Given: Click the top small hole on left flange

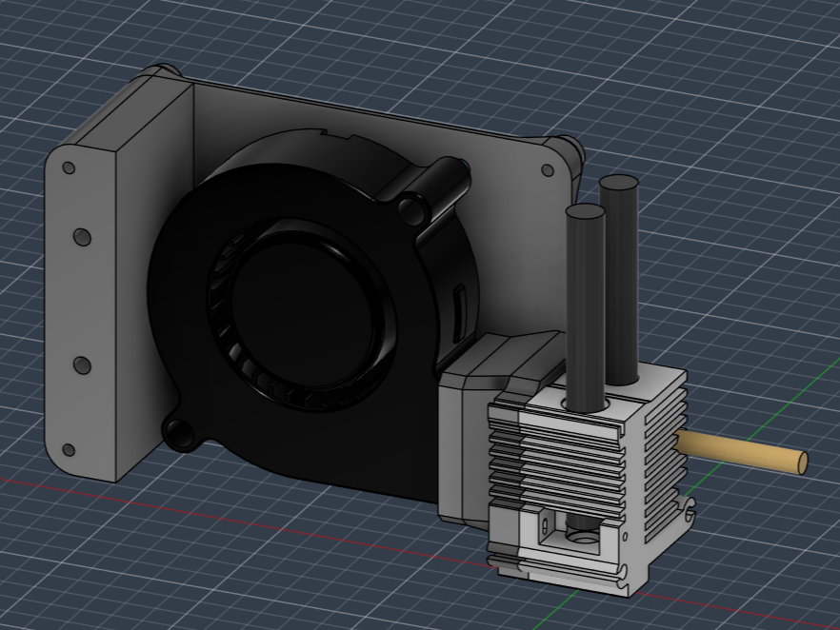Looking at the screenshot, I should 69,168.
